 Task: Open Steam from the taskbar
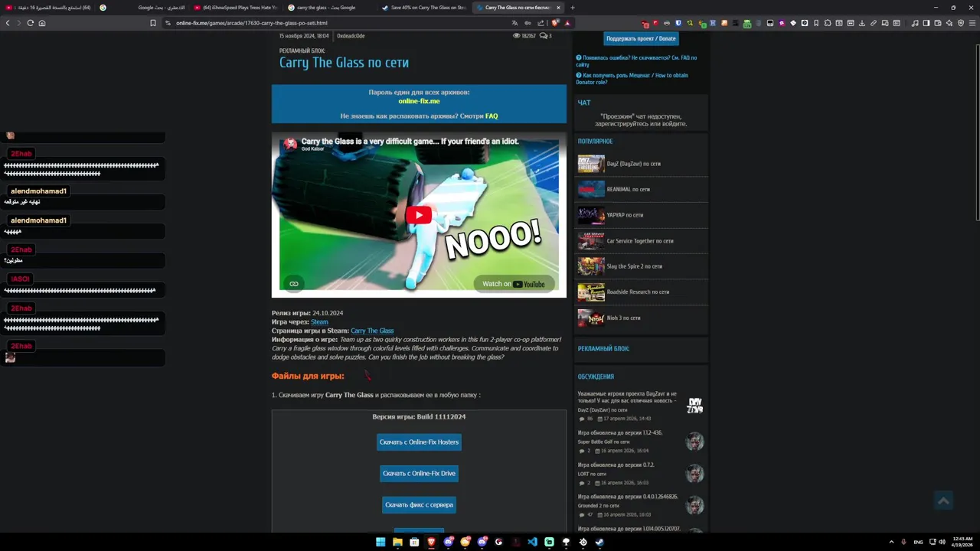point(599,542)
